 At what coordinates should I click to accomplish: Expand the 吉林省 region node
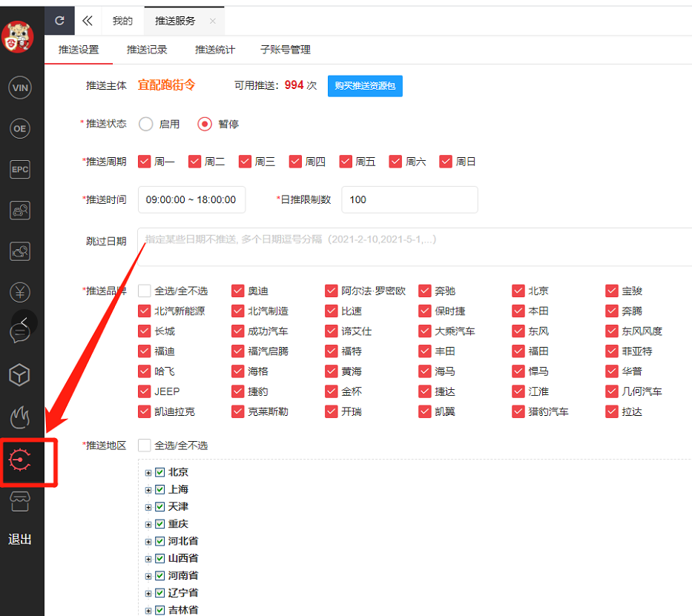click(x=148, y=611)
